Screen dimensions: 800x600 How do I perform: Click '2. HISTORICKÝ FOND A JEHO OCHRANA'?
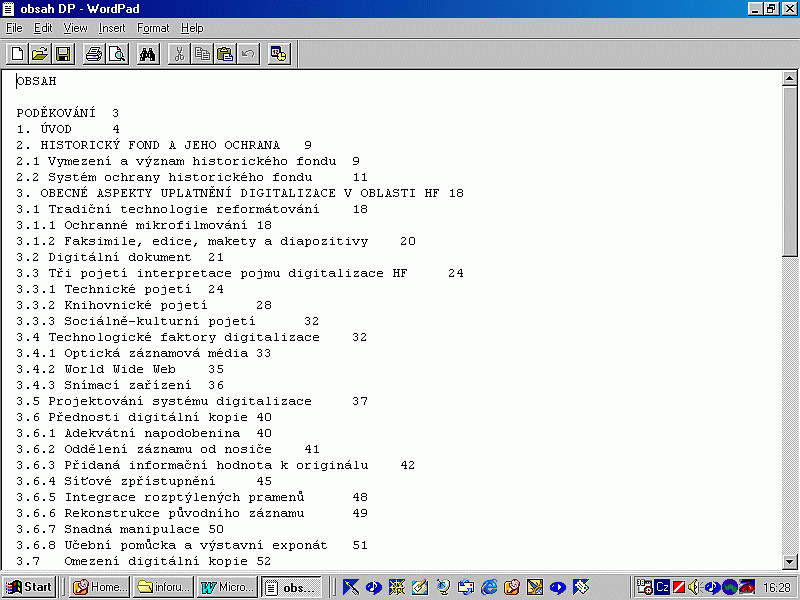point(148,145)
